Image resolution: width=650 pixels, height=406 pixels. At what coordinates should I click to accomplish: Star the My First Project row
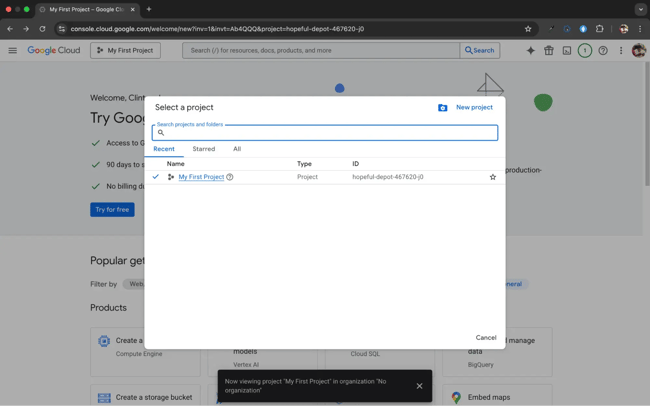point(492,177)
